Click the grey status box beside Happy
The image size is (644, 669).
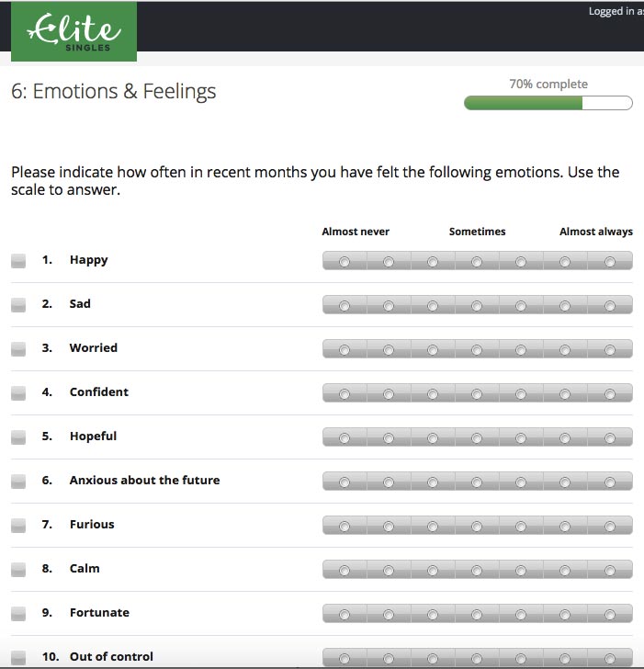click(18, 261)
